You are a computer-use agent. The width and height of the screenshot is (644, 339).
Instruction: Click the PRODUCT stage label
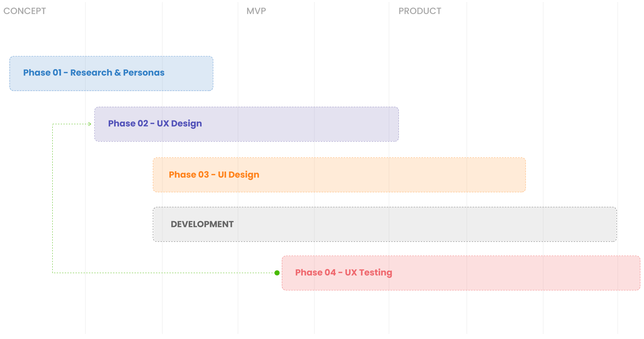[420, 11]
